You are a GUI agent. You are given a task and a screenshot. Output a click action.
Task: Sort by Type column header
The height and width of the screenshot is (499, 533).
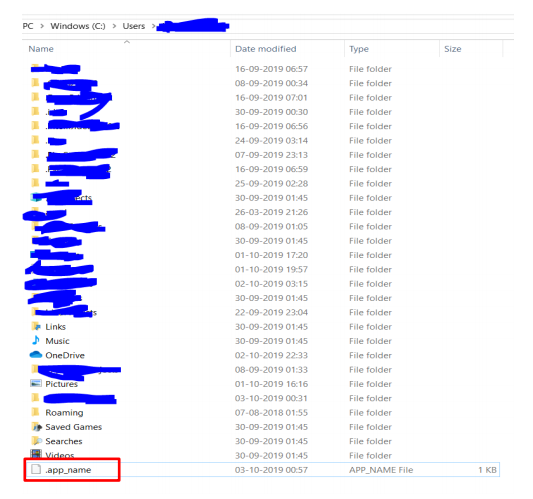click(359, 49)
